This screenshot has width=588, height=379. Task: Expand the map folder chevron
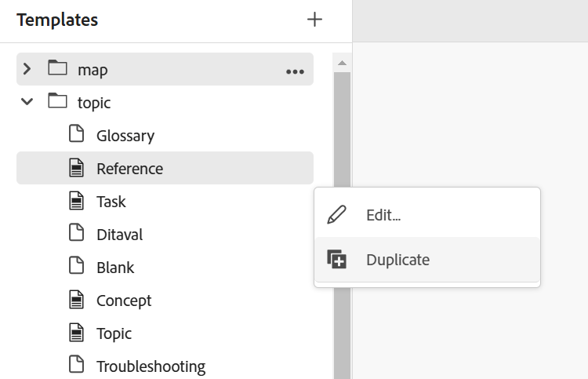pos(27,69)
